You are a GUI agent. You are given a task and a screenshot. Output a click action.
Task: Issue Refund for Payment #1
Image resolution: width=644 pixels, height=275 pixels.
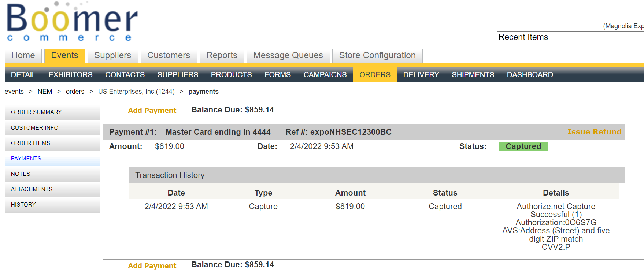click(x=594, y=132)
